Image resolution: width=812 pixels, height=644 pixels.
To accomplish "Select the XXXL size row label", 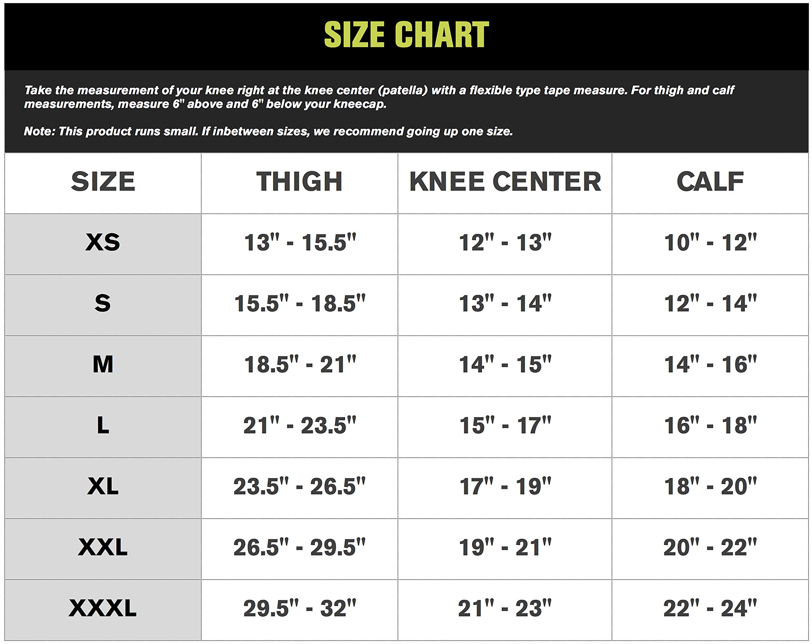I will click(103, 608).
